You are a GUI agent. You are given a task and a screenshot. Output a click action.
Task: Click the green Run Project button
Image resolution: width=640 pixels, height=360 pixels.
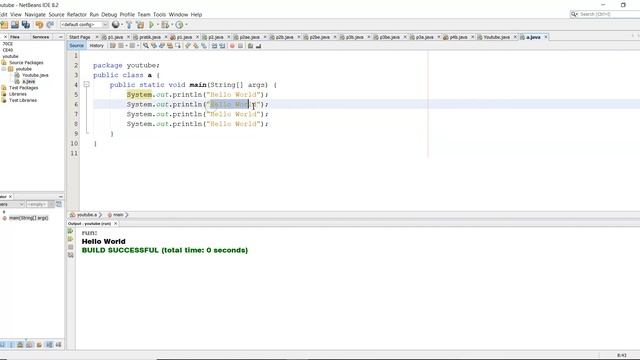coord(151,25)
